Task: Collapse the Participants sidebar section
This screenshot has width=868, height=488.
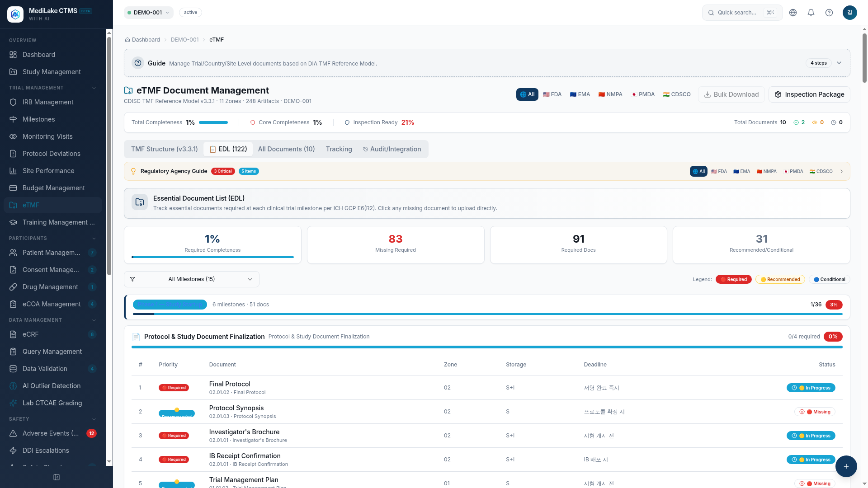Action: pos(94,238)
